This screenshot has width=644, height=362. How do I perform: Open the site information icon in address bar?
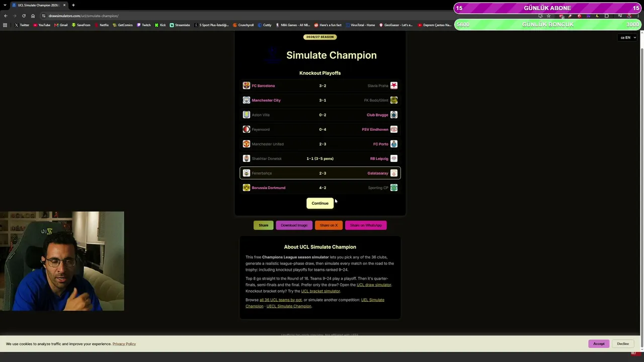(44, 16)
